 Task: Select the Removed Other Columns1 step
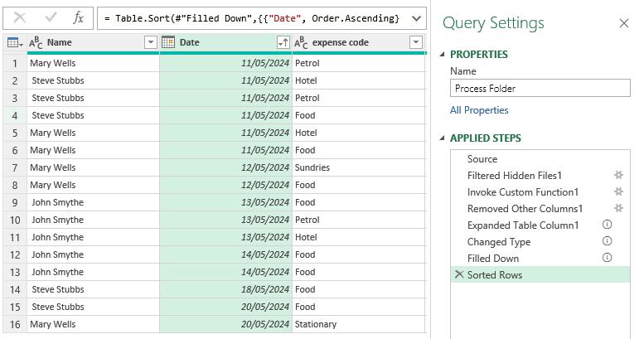click(x=540, y=209)
